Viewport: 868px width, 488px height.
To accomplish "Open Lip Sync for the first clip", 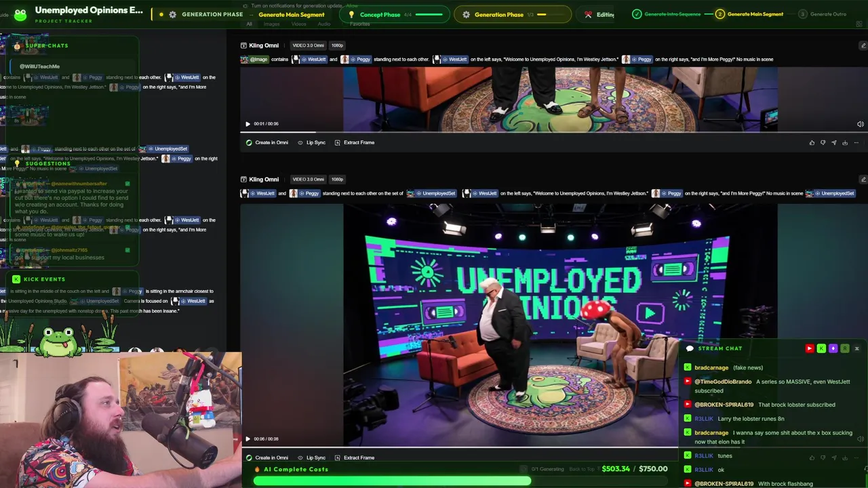I will [311, 143].
